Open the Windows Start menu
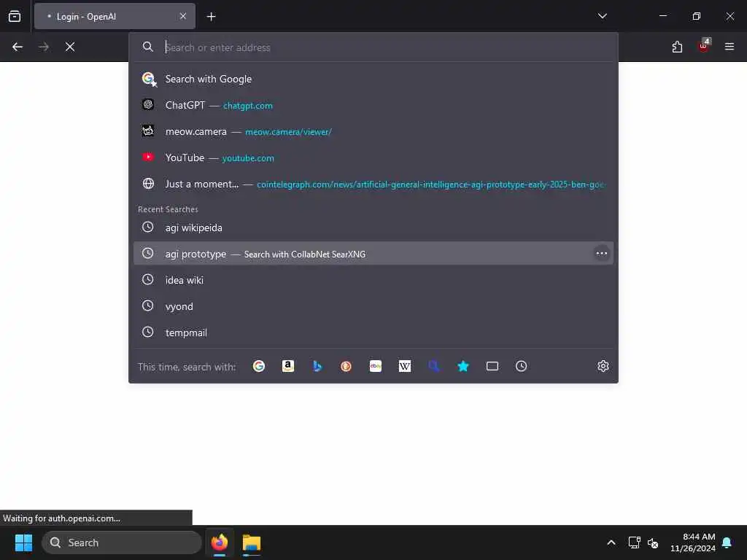The image size is (747, 560). tap(23, 542)
